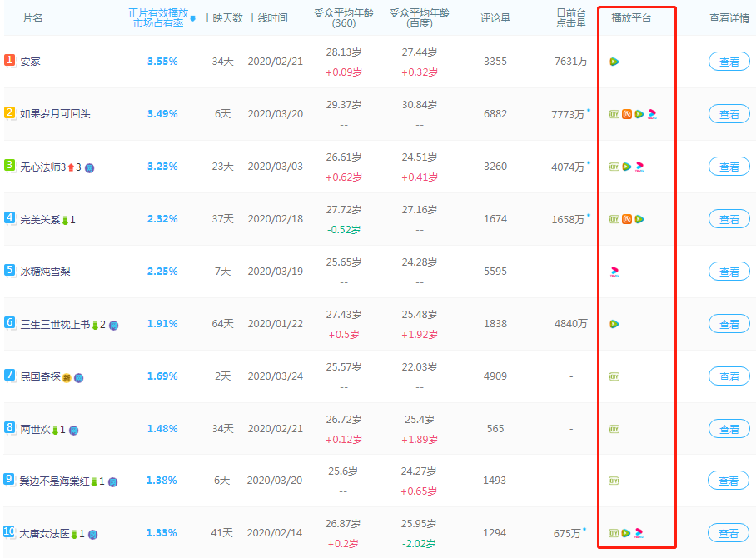Select the title 如果岁月可回头
756x558 pixels.
[x=55, y=114]
